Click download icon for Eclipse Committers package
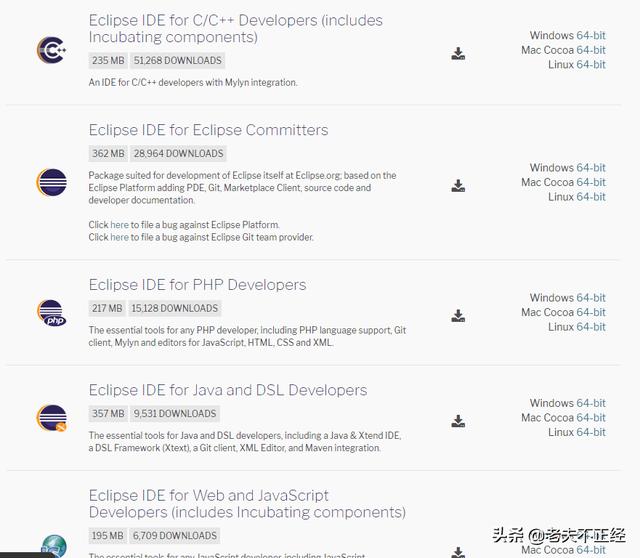Screen dimensions: 640x558 (x=458, y=186)
